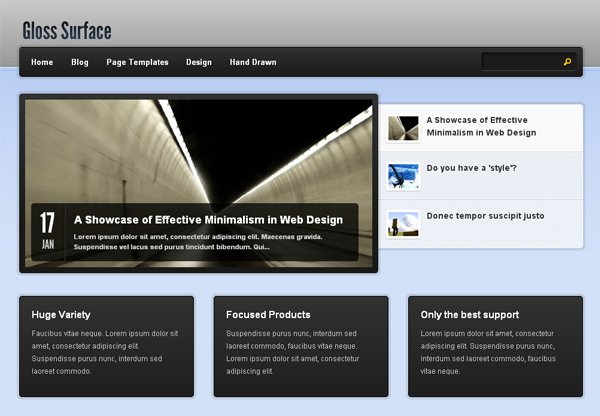The height and width of the screenshot is (416, 600).
Task: Open the Hand Drawn menu item
Action: (253, 62)
